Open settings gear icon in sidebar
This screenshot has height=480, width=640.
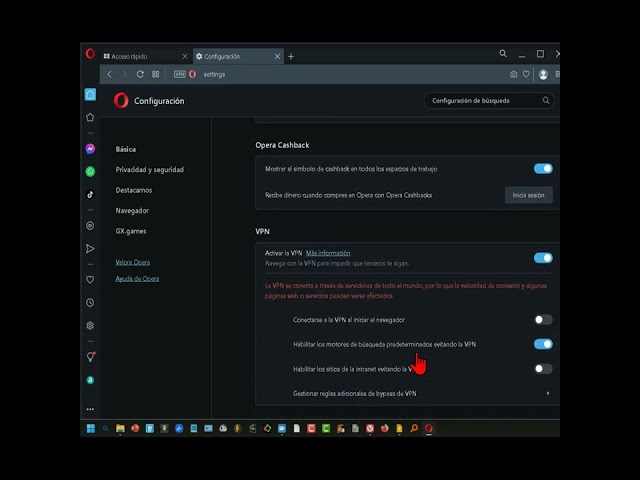point(90,325)
